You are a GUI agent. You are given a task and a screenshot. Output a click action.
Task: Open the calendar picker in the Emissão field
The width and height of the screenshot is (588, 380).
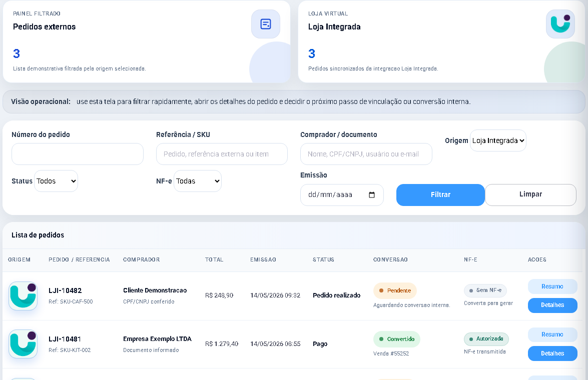coord(372,195)
